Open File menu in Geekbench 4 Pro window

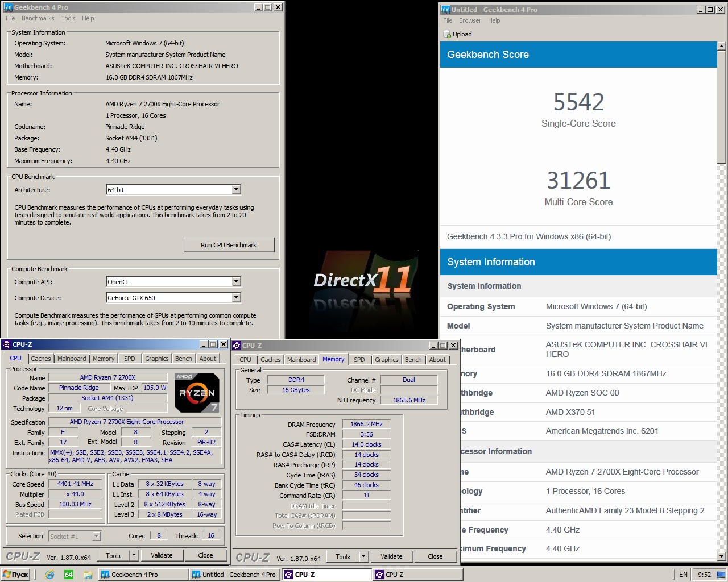click(x=10, y=18)
